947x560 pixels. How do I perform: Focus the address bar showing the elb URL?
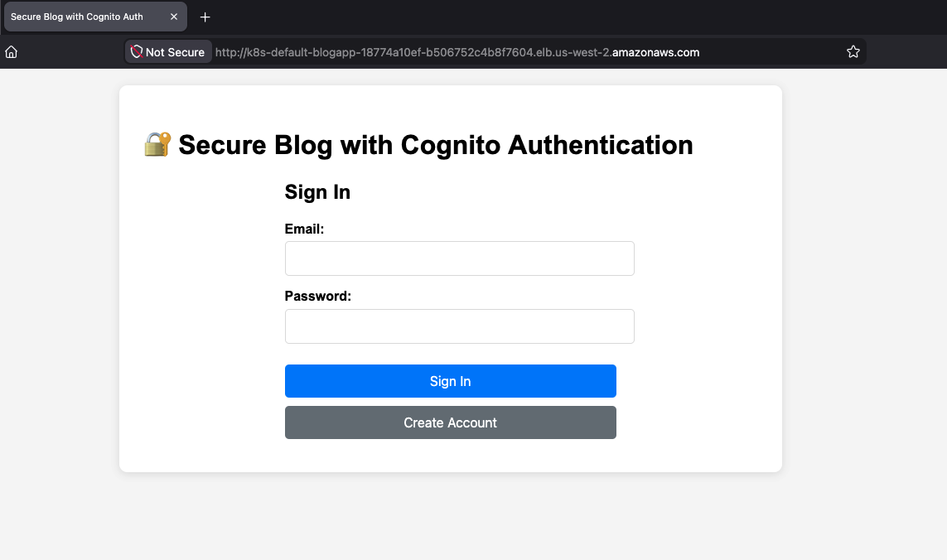(x=457, y=52)
